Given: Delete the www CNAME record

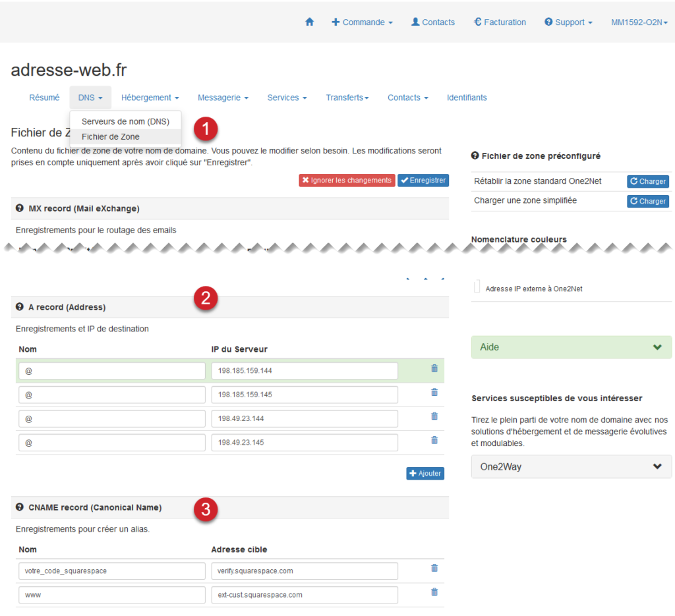Looking at the screenshot, I should point(434,592).
